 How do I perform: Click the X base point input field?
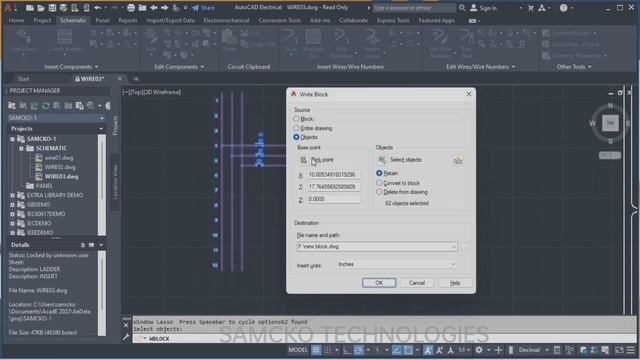tap(333, 175)
